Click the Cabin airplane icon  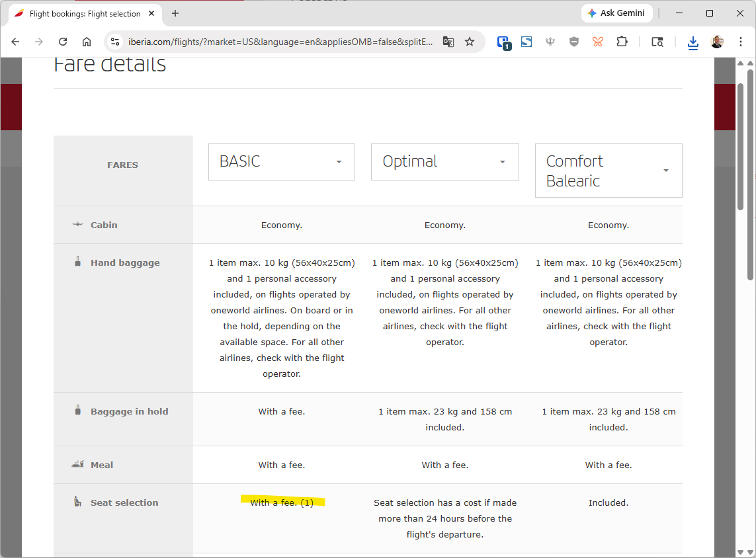77,225
